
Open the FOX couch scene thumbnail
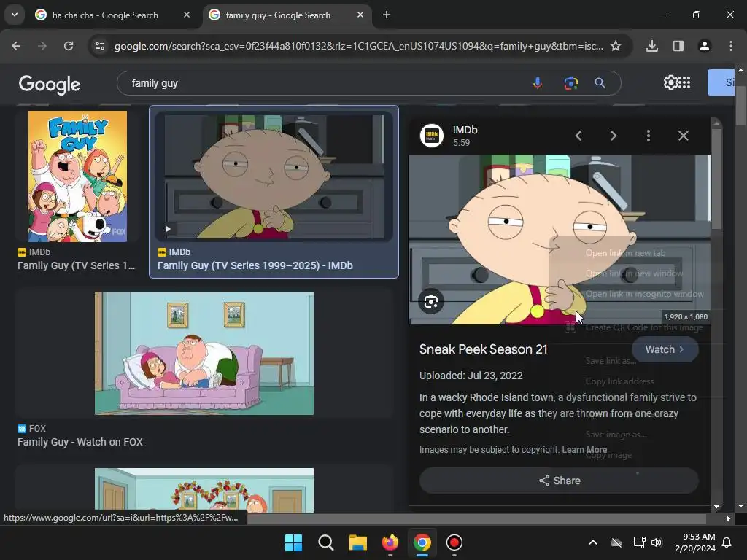[x=204, y=353]
